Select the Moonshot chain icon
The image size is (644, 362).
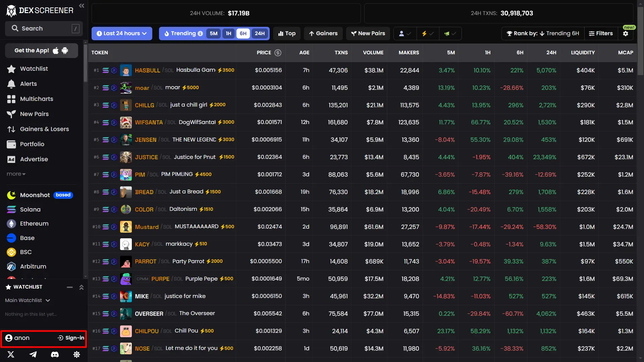pos(11,195)
